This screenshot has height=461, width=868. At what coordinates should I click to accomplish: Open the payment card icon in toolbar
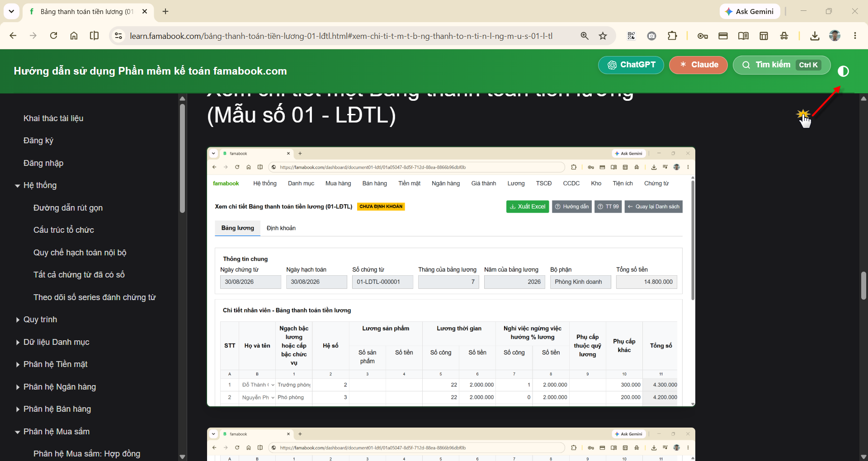723,36
